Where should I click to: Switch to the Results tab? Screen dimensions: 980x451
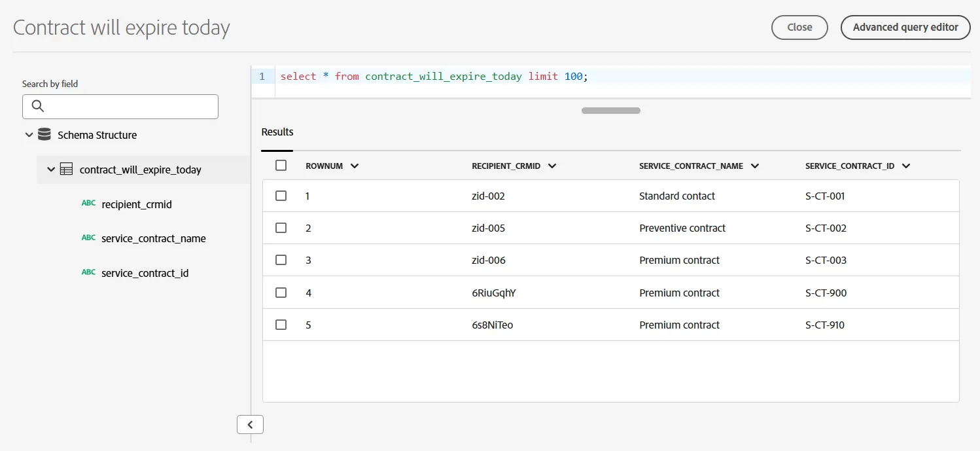click(277, 132)
